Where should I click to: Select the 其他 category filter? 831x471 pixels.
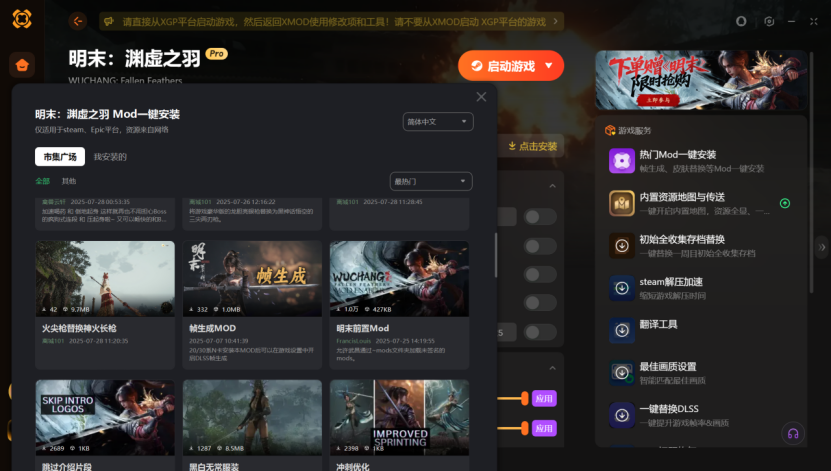(69, 181)
